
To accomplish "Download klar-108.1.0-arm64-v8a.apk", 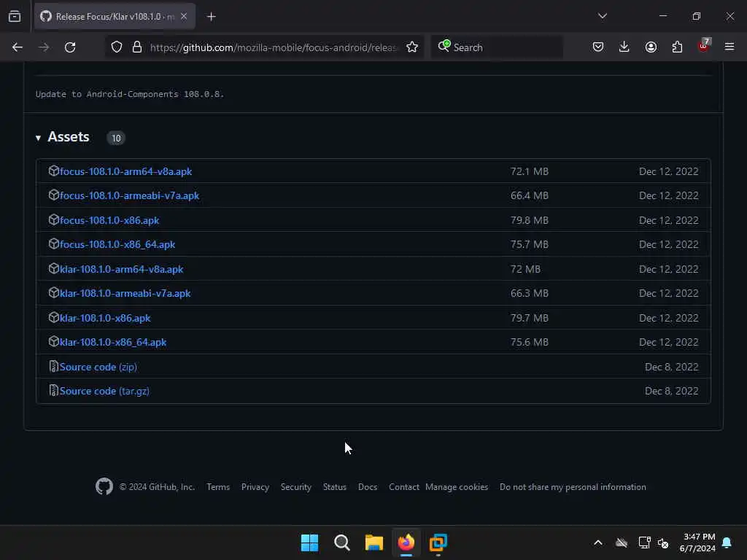I will pyautogui.click(x=122, y=269).
